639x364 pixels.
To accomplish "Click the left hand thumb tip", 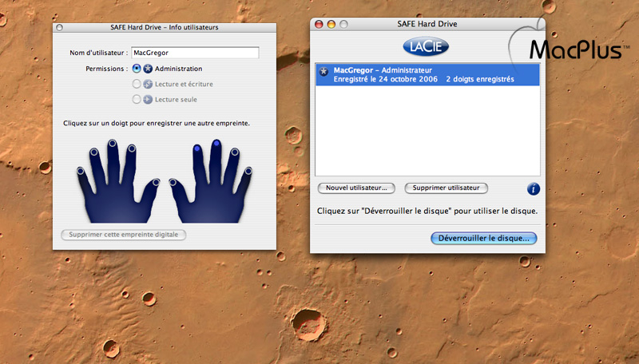I will click(x=156, y=183).
